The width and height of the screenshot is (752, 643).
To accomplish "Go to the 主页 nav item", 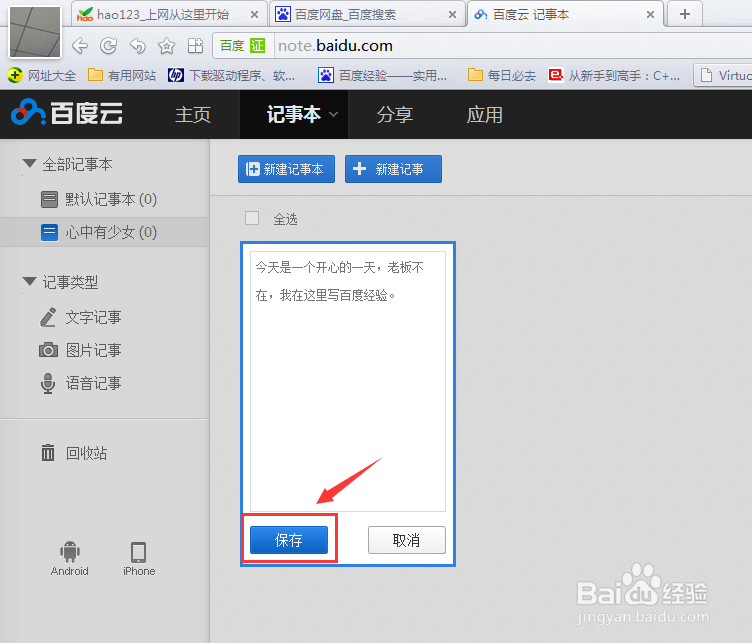I will tap(193, 115).
